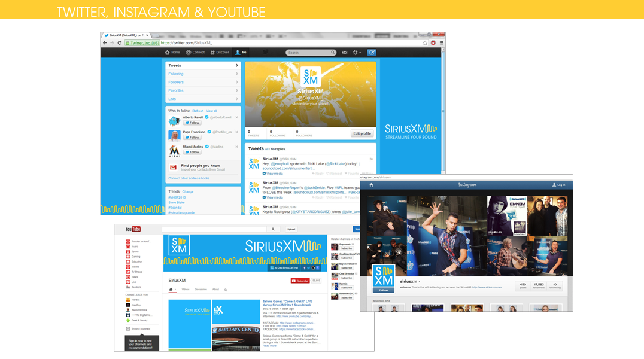Follow Papa Francisco on Twitter
This screenshot has width=644, height=359.
(x=192, y=138)
